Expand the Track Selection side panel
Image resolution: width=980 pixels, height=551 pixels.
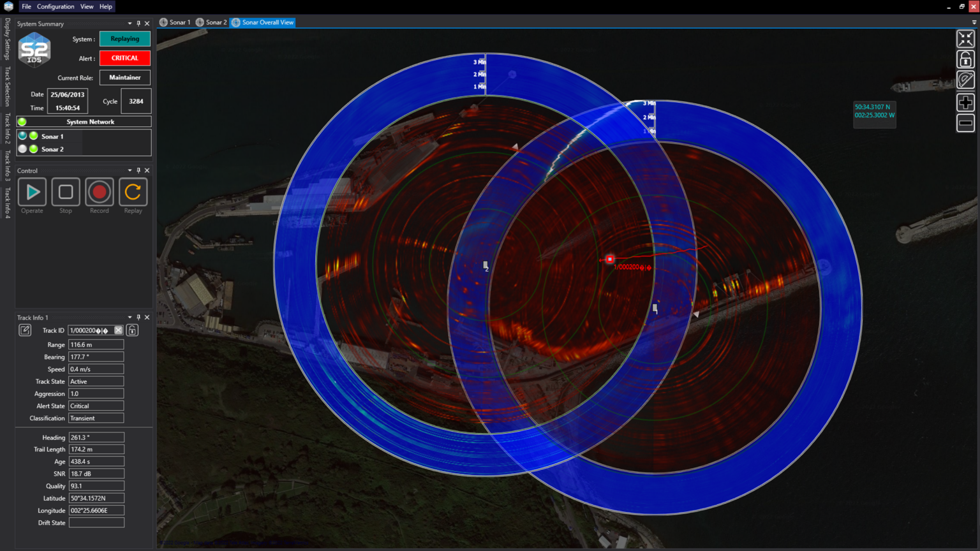(x=7, y=86)
